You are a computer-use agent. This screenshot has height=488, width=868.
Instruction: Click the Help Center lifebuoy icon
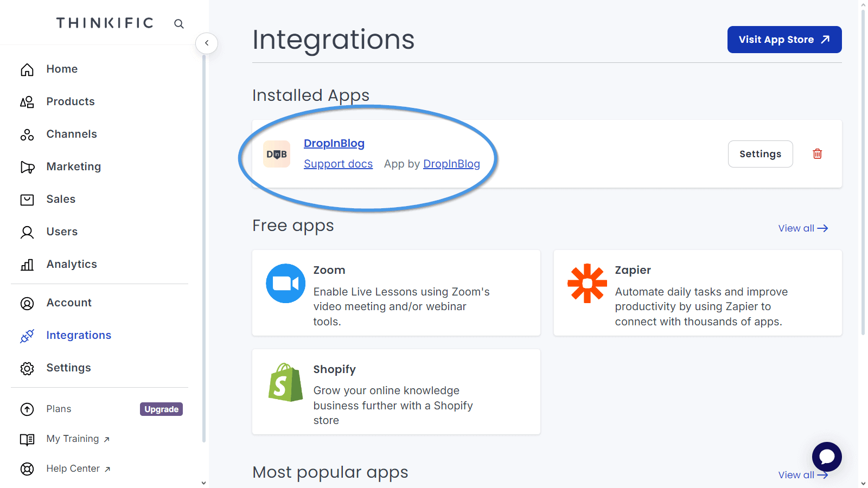tap(27, 469)
